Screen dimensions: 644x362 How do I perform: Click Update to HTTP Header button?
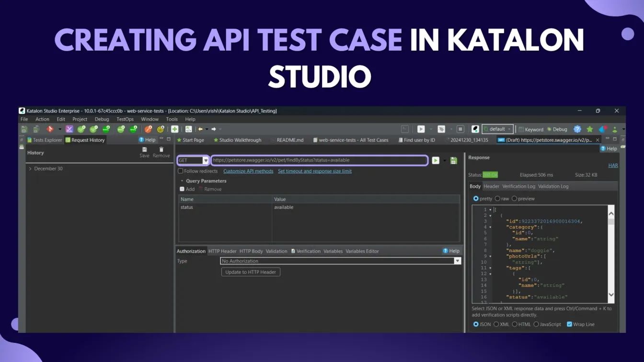click(251, 272)
